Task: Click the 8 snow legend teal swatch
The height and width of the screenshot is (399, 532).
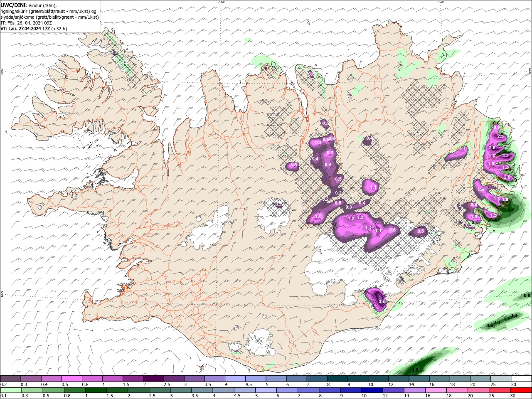Action: coord(337,379)
